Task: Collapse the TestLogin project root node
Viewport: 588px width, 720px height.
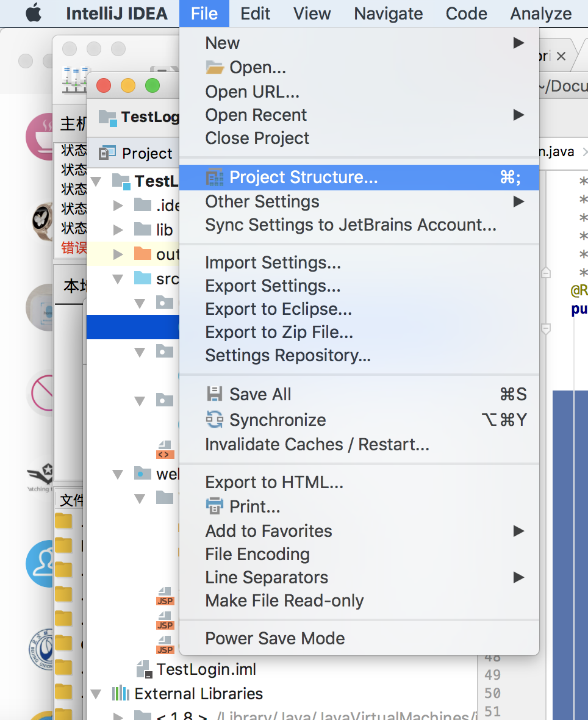Action: click(96, 181)
